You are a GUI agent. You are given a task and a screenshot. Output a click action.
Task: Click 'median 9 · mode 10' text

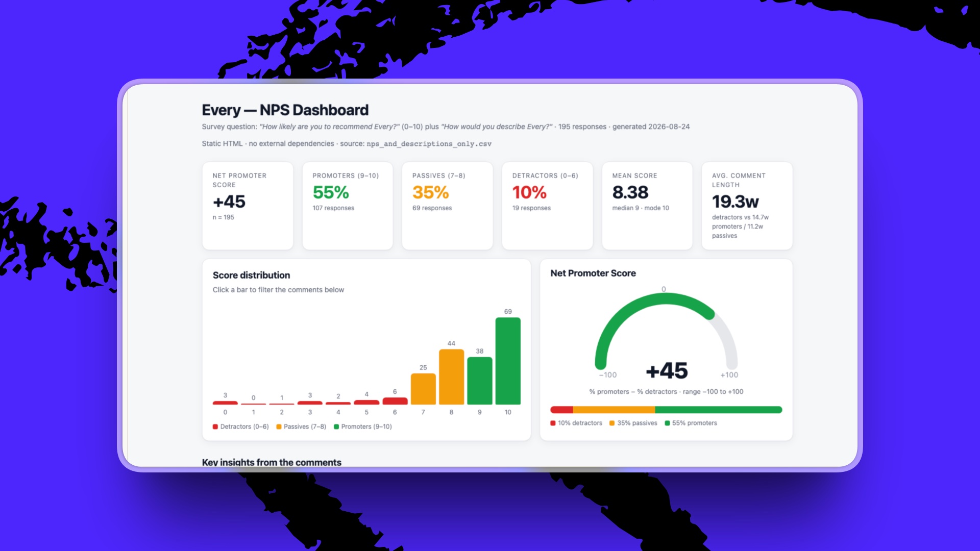(641, 208)
